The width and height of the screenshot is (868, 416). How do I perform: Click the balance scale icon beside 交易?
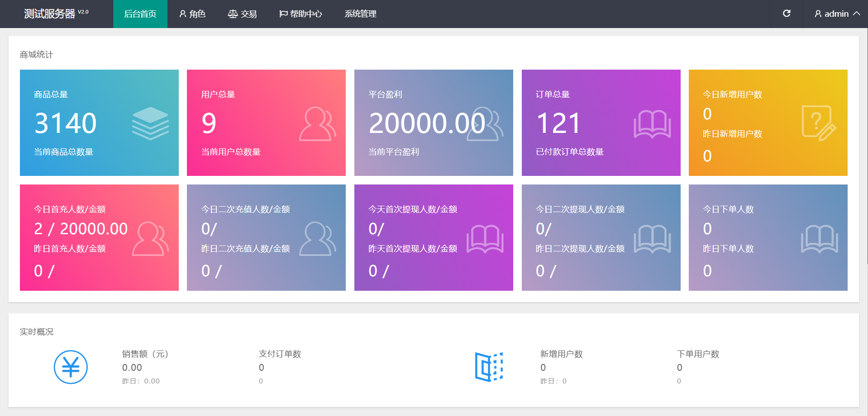pyautogui.click(x=233, y=14)
